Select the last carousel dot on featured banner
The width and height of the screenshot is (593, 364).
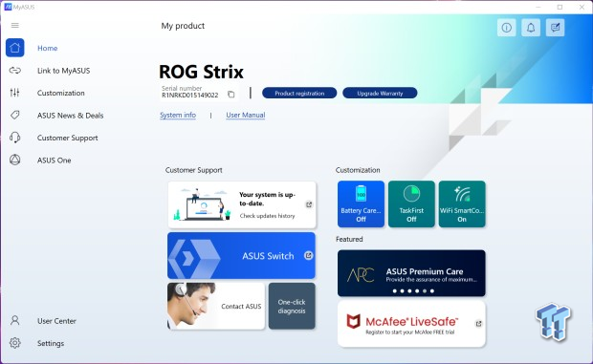[432, 290]
